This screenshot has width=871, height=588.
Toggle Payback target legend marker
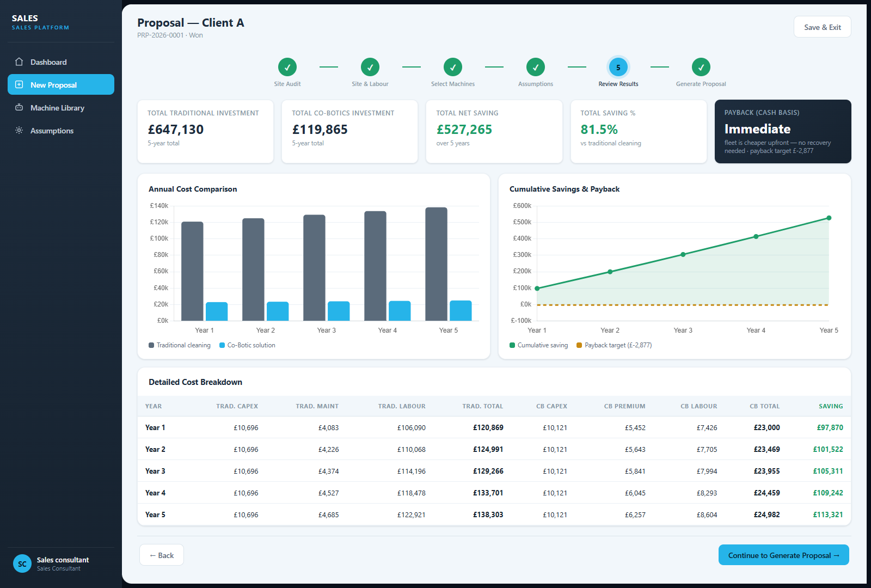[579, 345]
